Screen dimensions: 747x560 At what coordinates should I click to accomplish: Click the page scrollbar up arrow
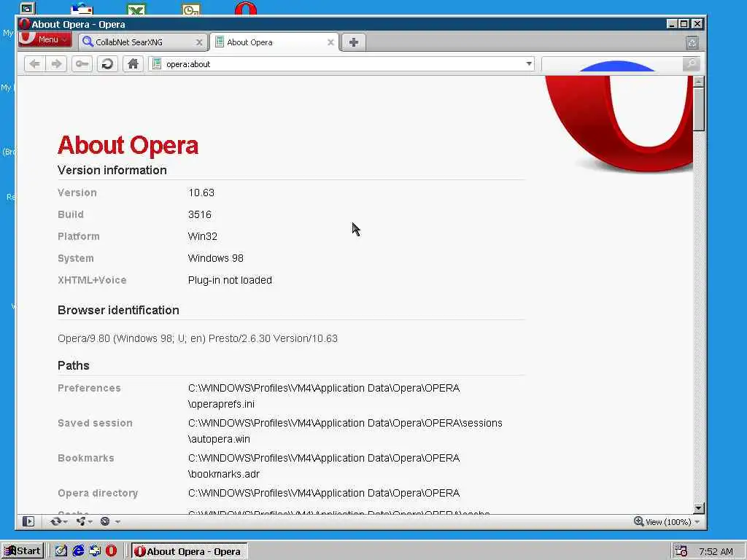[x=699, y=82]
